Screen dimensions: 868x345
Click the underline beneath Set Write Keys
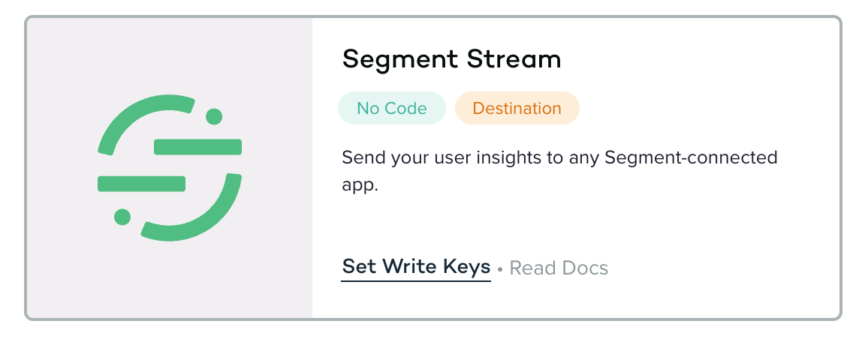(416, 281)
